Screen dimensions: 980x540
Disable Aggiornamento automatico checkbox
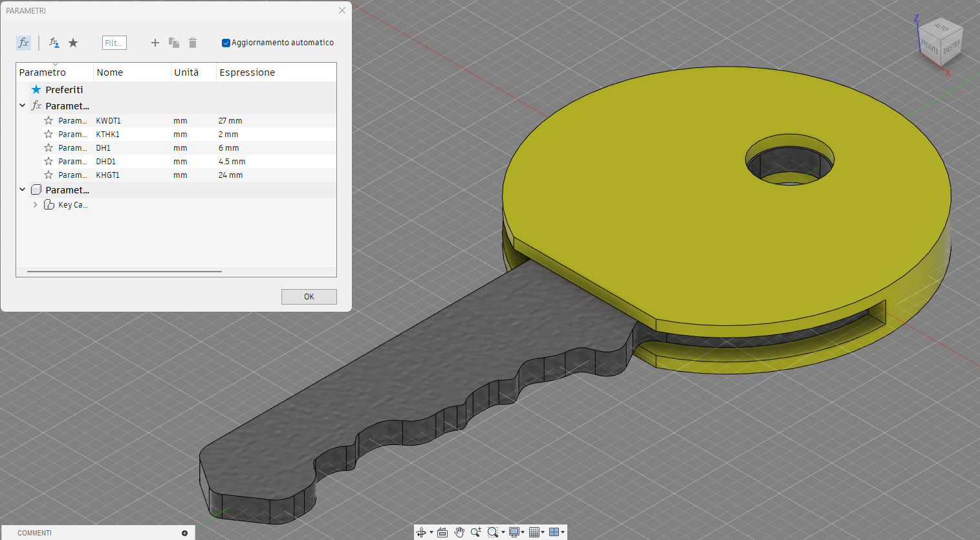tap(226, 43)
